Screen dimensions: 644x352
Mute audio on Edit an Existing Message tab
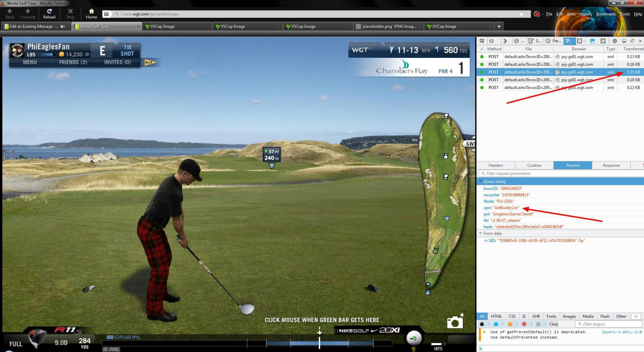tap(63, 26)
